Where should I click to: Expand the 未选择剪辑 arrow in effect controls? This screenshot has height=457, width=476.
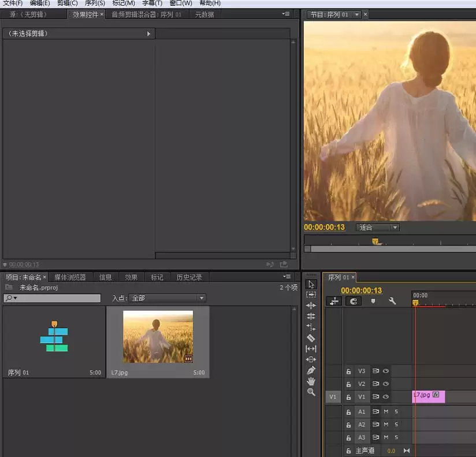148,34
